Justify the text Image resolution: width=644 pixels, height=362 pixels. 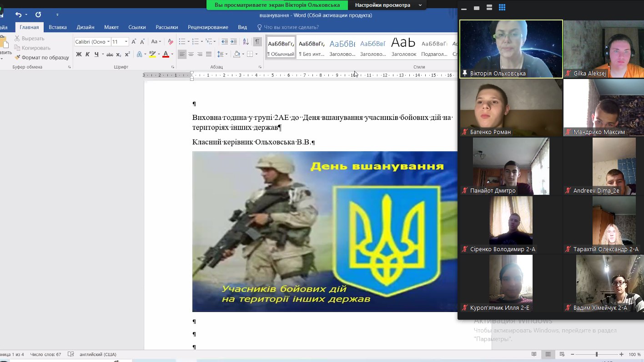point(209,55)
